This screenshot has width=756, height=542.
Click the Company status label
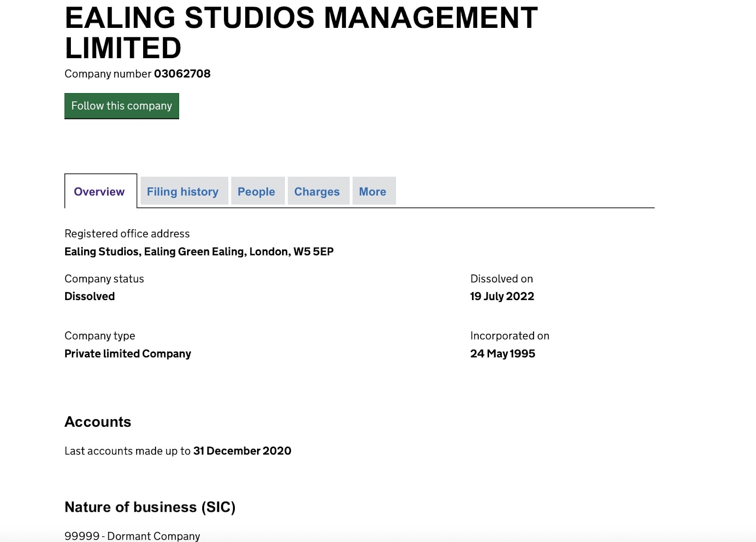104,279
